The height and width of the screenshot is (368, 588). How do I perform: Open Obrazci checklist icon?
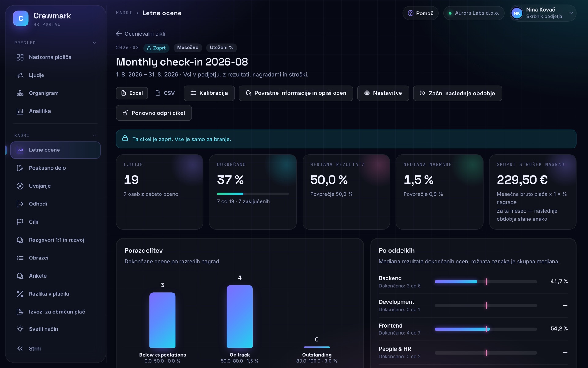[20, 258]
